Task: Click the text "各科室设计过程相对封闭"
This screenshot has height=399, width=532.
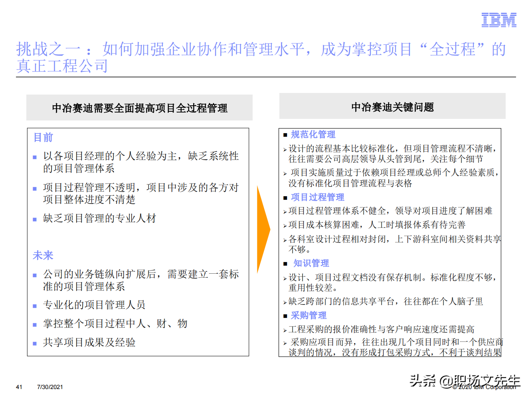Action: 395,244
